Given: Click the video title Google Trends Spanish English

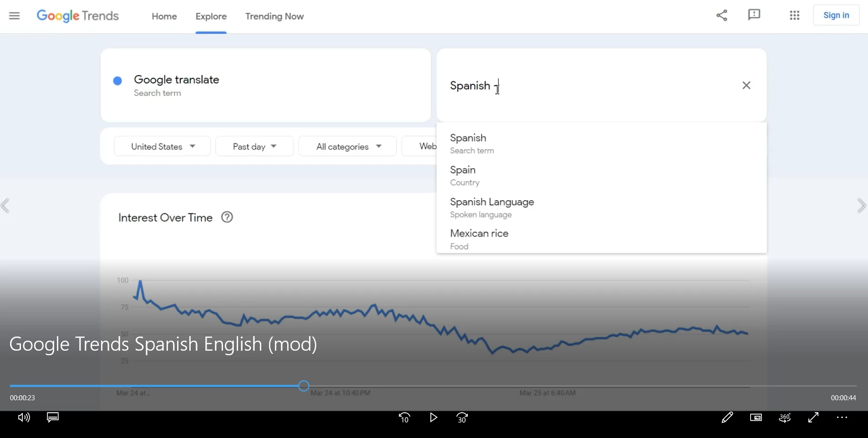Looking at the screenshot, I should pyautogui.click(x=163, y=344).
